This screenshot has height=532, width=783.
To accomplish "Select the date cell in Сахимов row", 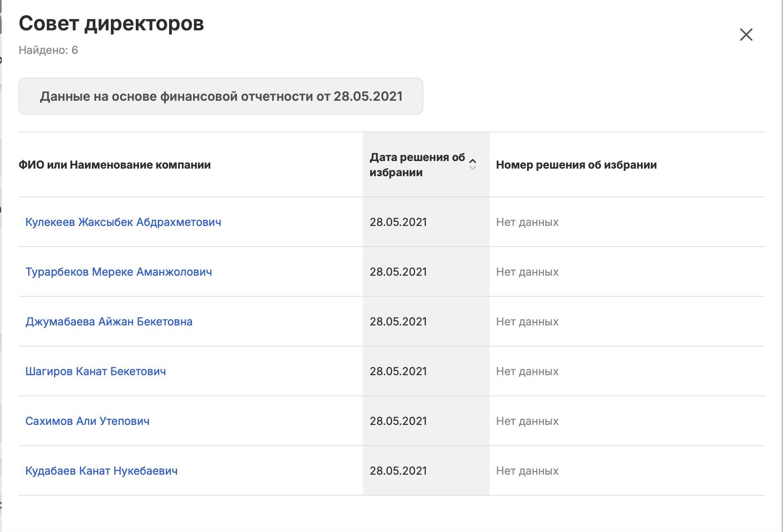I will 398,421.
